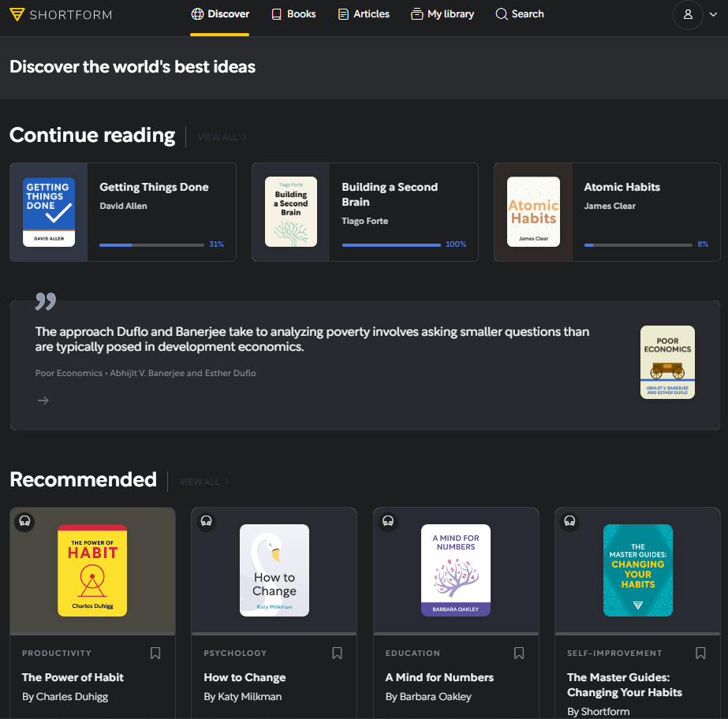Screen dimensions: 728x719
Task: Click By Charles Duhigg text
Action: (x=65, y=697)
